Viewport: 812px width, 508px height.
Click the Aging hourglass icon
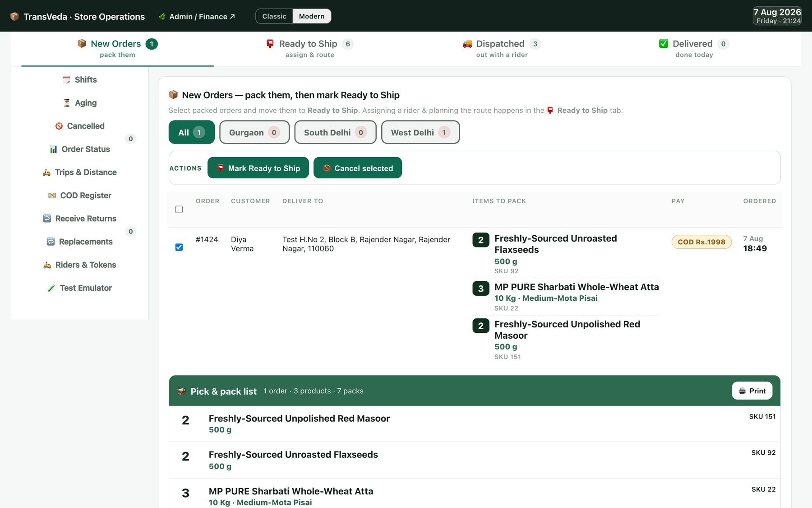pos(67,103)
